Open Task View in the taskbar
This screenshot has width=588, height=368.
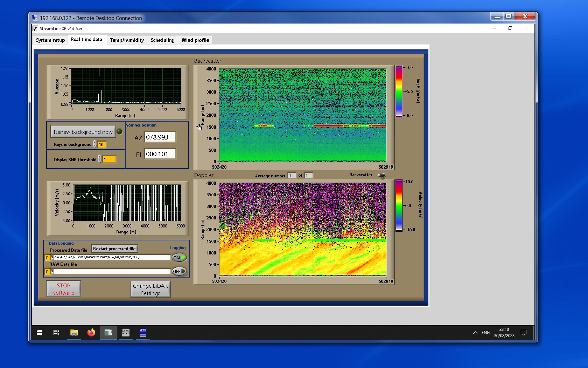[56, 333]
